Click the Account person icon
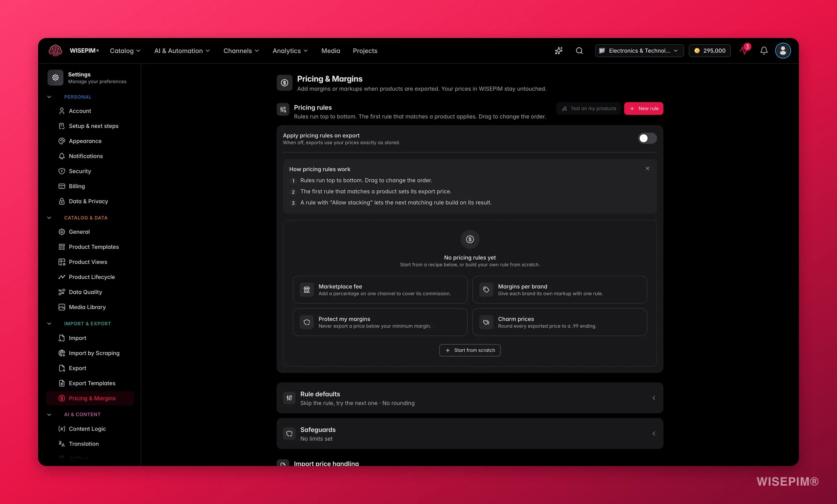Image resolution: width=837 pixels, height=504 pixels. pos(62,111)
